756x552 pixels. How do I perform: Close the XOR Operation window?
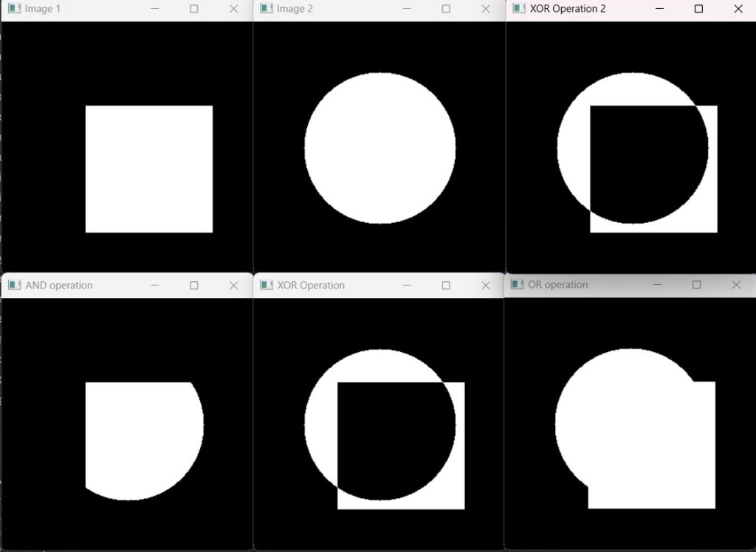(486, 286)
